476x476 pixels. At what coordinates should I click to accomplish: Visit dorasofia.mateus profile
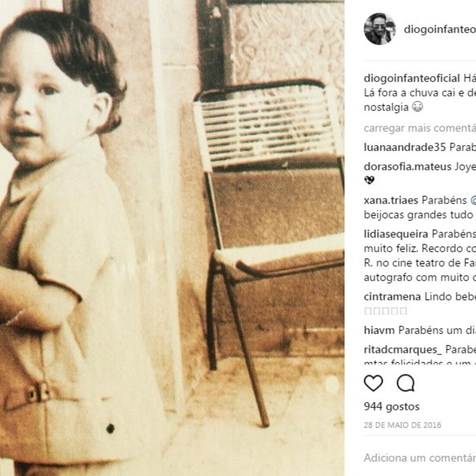click(x=408, y=167)
